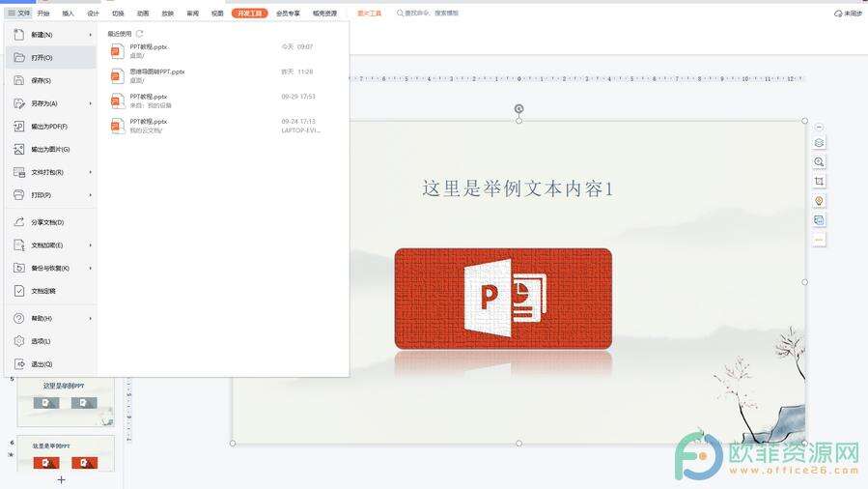Select the slide title 这里是举例文本内容1

tap(518, 188)
